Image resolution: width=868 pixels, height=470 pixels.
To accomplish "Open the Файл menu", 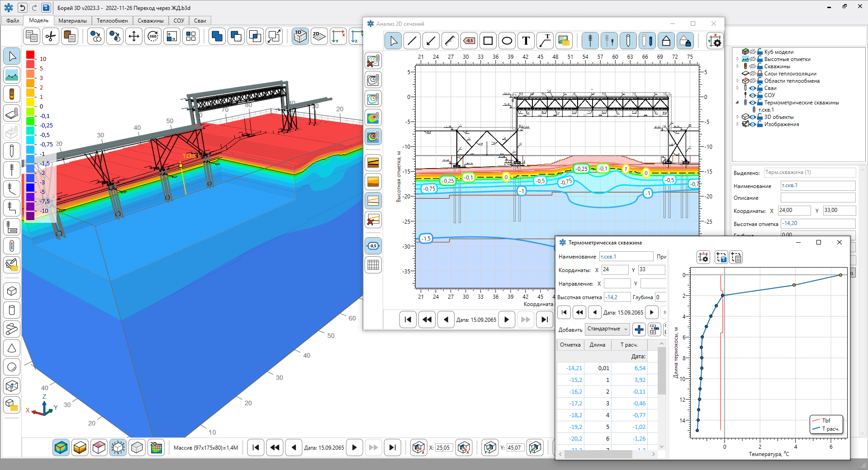I will pyautogui.click(x=13, y=21).
